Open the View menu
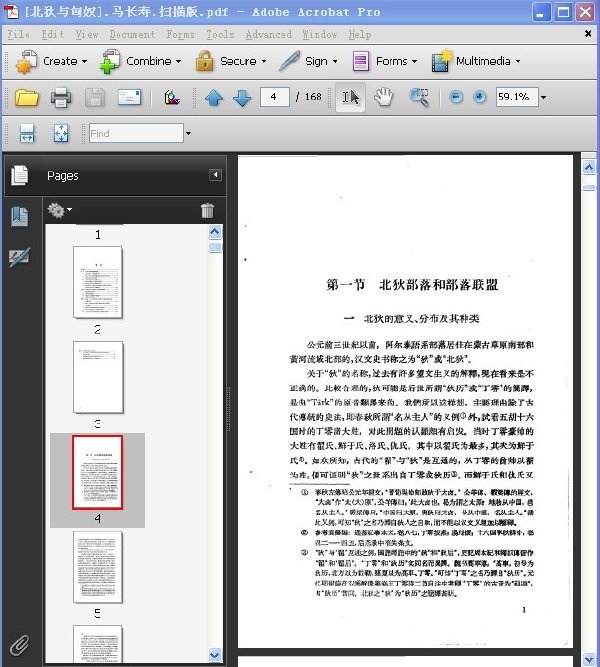Viewport: 600px width, 667px height. pos(87,34)
